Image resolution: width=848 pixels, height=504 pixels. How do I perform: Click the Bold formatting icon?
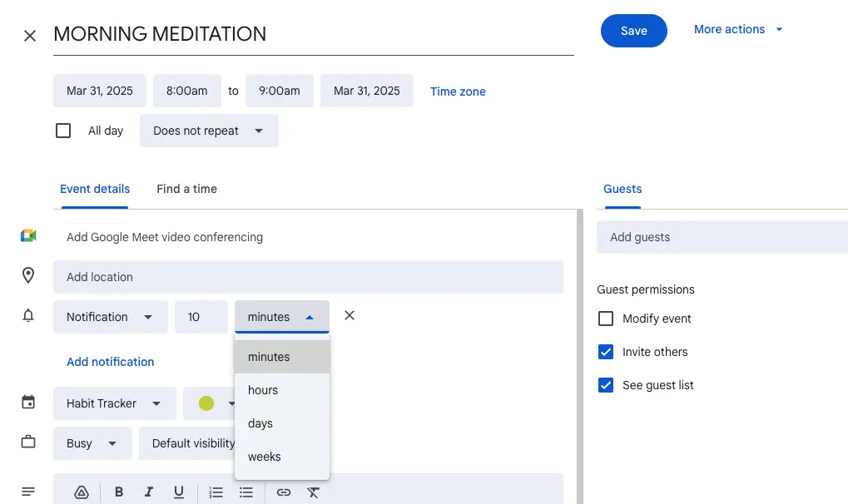point(119,492)
